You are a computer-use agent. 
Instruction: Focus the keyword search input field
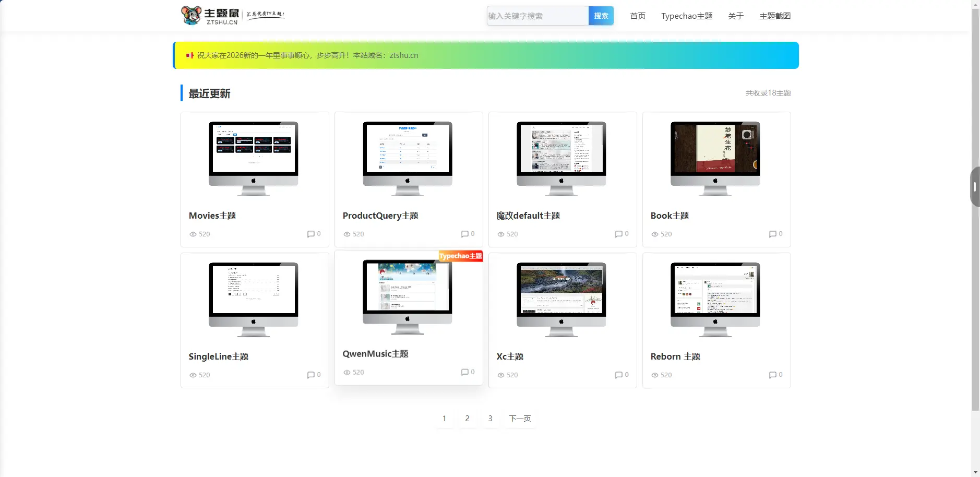pyautogui.click(x=537, y=16)
